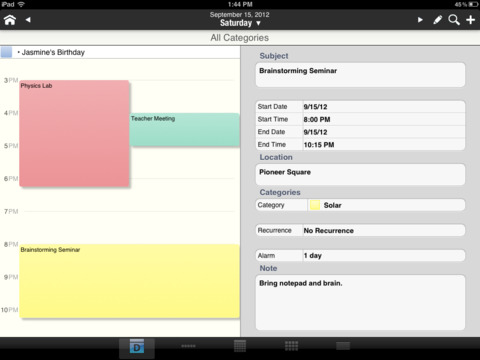Open month grid view icon
480x360 pixels.
240,346
